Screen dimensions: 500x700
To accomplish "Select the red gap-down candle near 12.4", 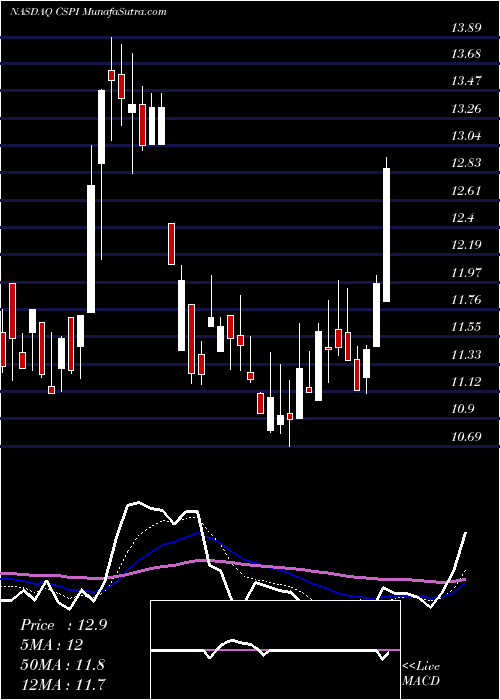I will tap(171, 244).
